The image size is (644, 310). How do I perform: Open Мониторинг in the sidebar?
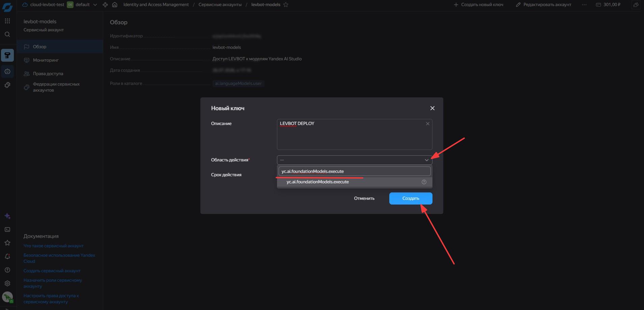tap(60, 60)
